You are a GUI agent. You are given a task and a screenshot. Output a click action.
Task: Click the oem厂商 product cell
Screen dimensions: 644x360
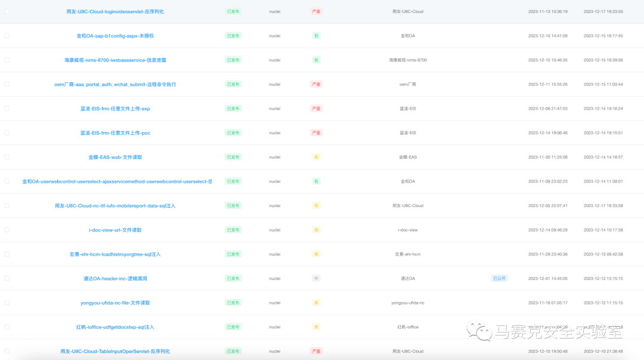click(x=408, y=84)
